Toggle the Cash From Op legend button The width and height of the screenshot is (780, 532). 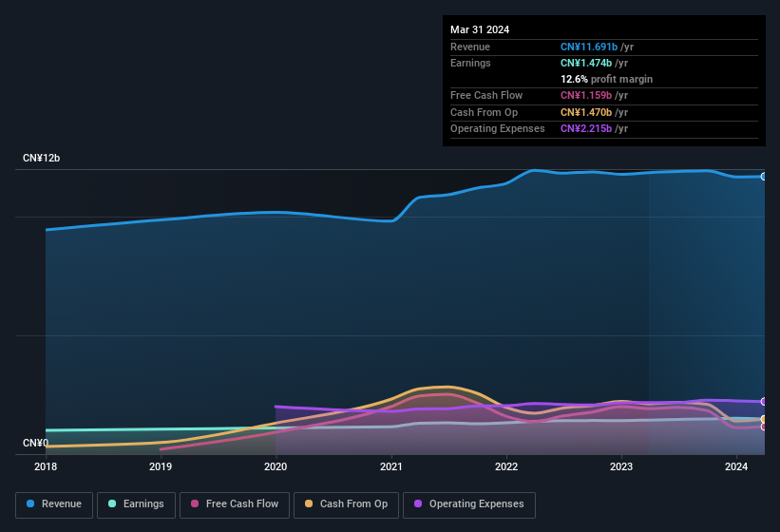(x=346, y=504)
